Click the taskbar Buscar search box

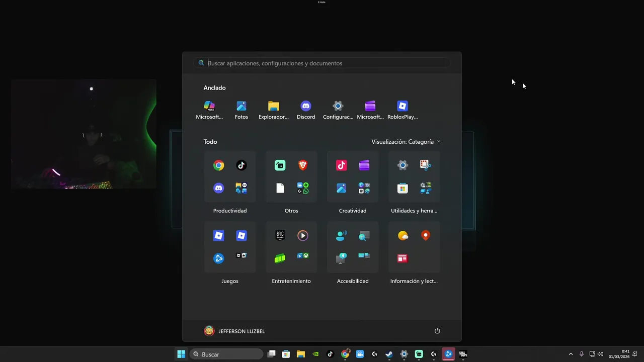(x=226, y=354)
